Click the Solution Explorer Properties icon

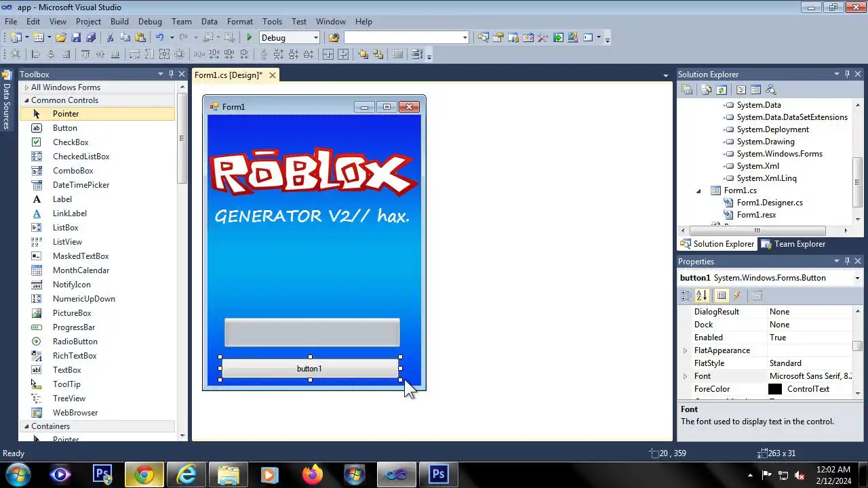[x=687, y=89]
